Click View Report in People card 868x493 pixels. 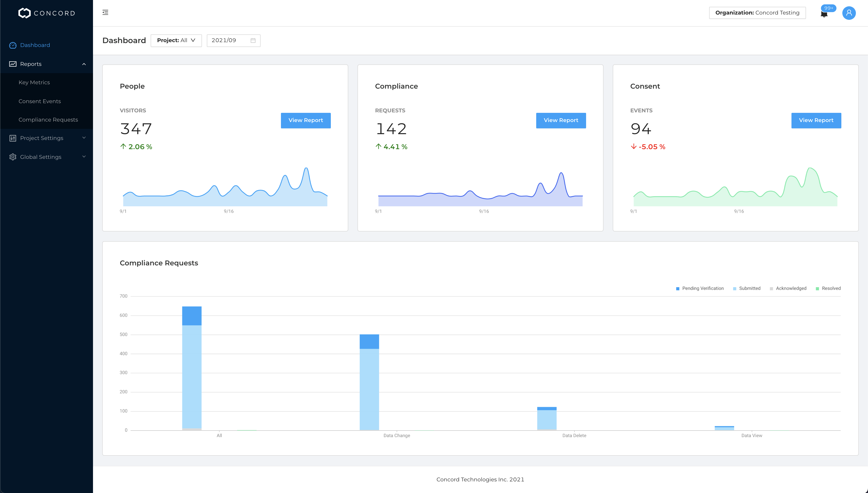click(305, 121)
